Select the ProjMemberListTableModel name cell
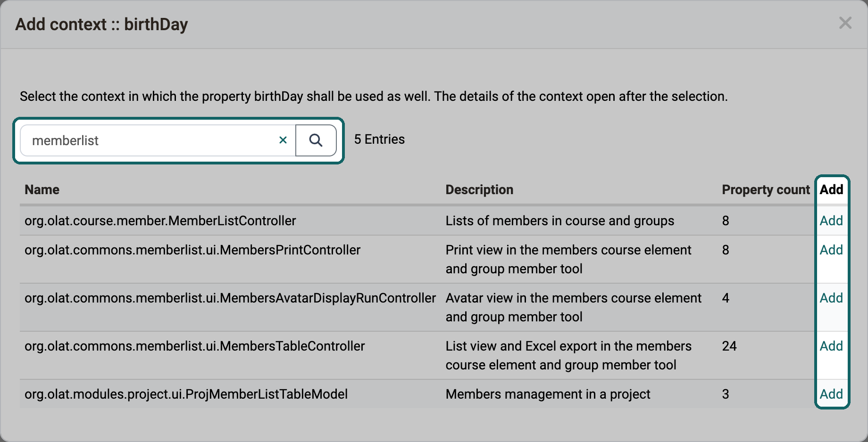Image resolution: width=868 pixels, height=442 pixels. point(186,394)
